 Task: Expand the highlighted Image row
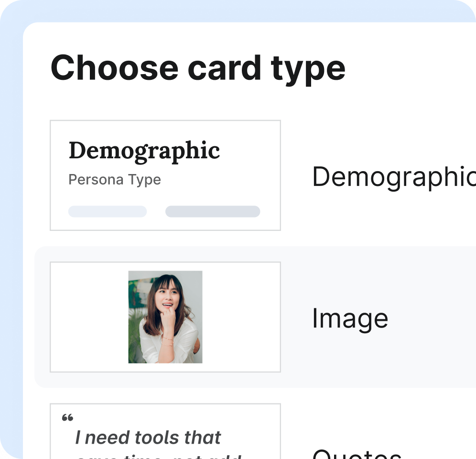coord(349,317)
